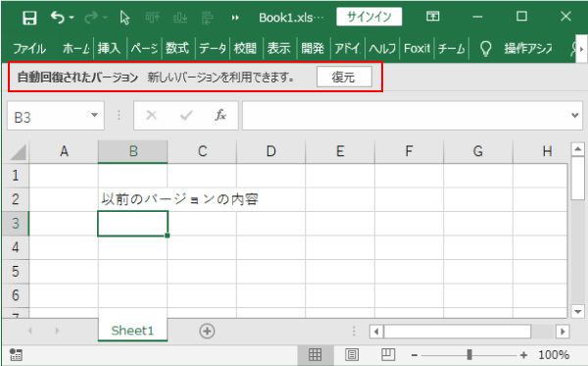The image size is (588, 366).
Task: Click cell with 以前のバージョンの内容
Action: point(132,199)
